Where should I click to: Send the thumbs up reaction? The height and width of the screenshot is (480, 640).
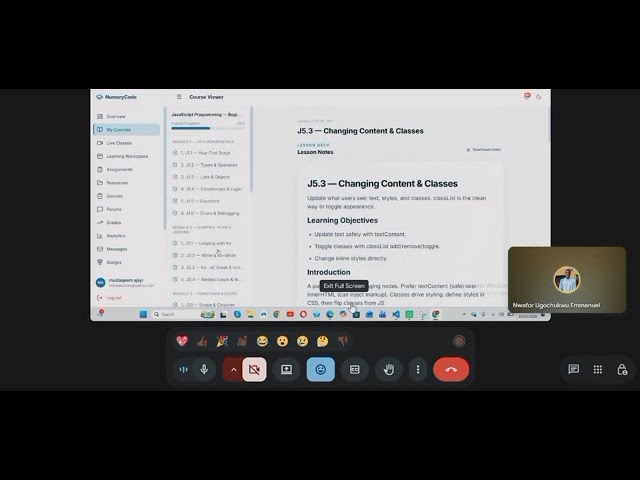pyautogui.click(x=202, y=341)
